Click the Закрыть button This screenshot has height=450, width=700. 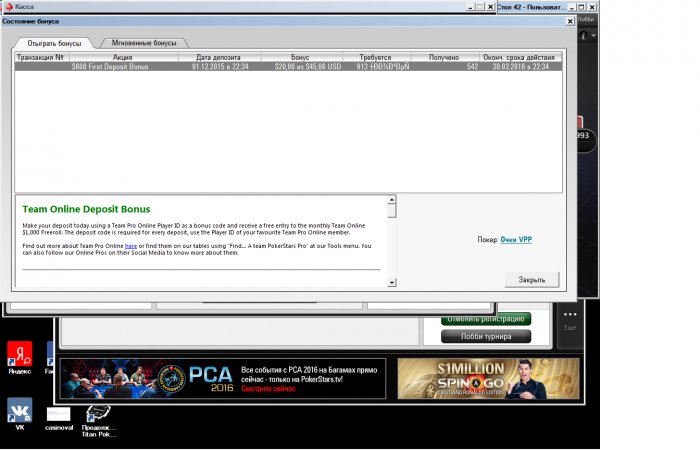click(532, 280)
